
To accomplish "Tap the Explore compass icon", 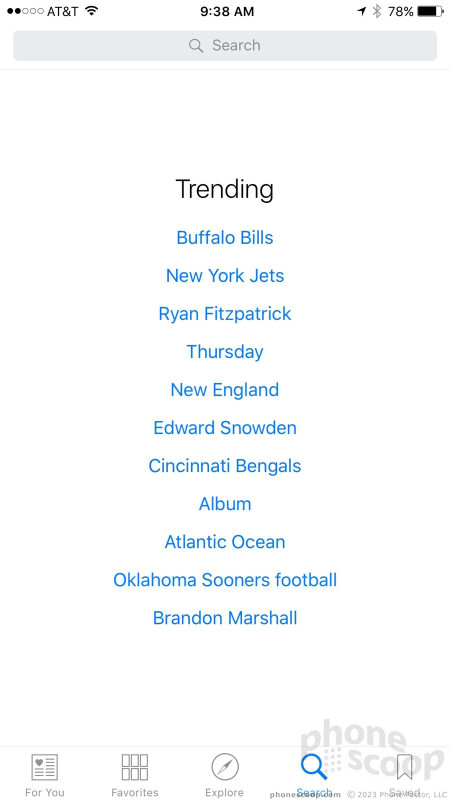I will point(225,767).
